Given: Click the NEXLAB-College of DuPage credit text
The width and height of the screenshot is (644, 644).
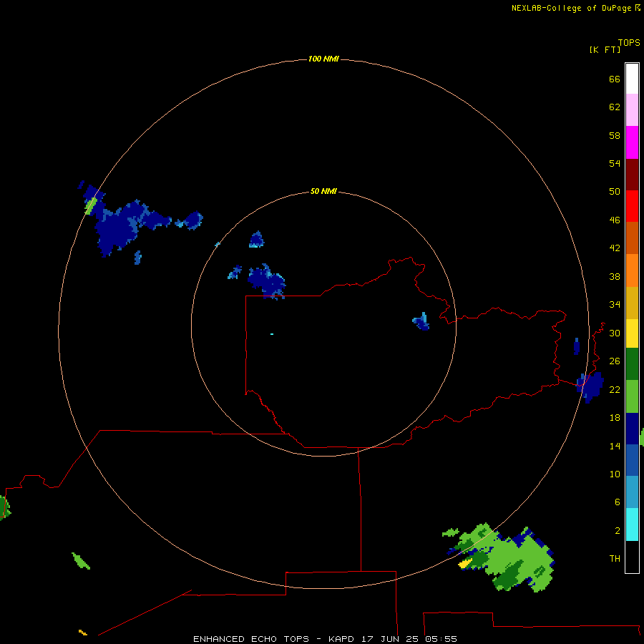Looking at the screenshot, I should point(571,8).
